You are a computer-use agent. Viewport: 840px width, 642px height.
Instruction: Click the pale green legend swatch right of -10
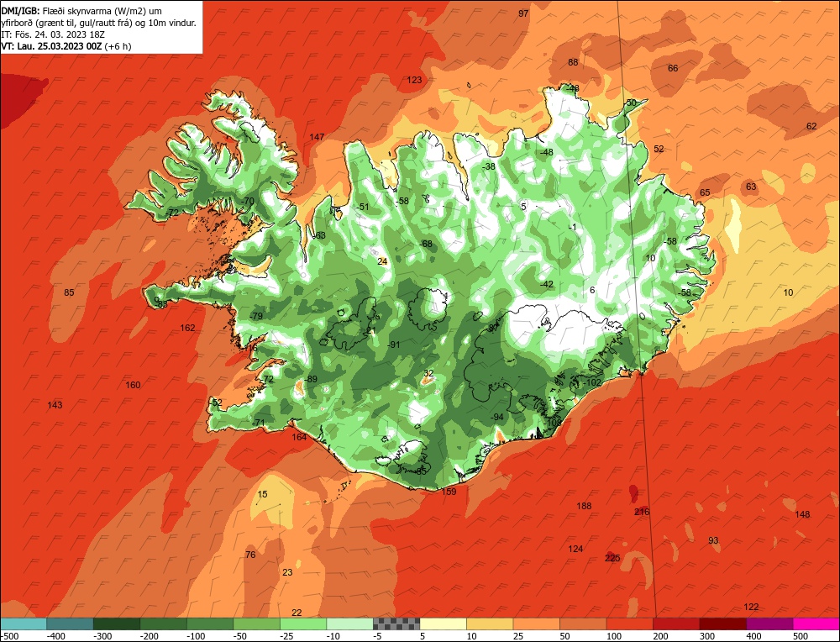click(x=349, y=624)
